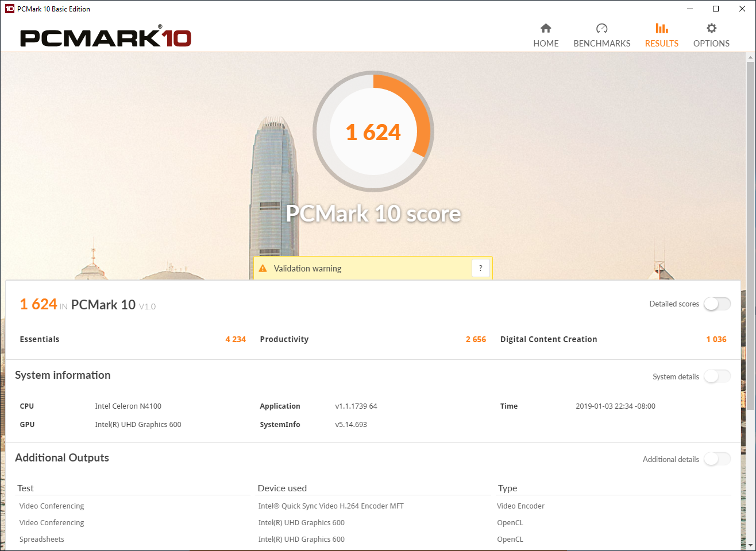Click the validation warning triangle icon
Screen dimensions: 756x551
tap(263, 268)
